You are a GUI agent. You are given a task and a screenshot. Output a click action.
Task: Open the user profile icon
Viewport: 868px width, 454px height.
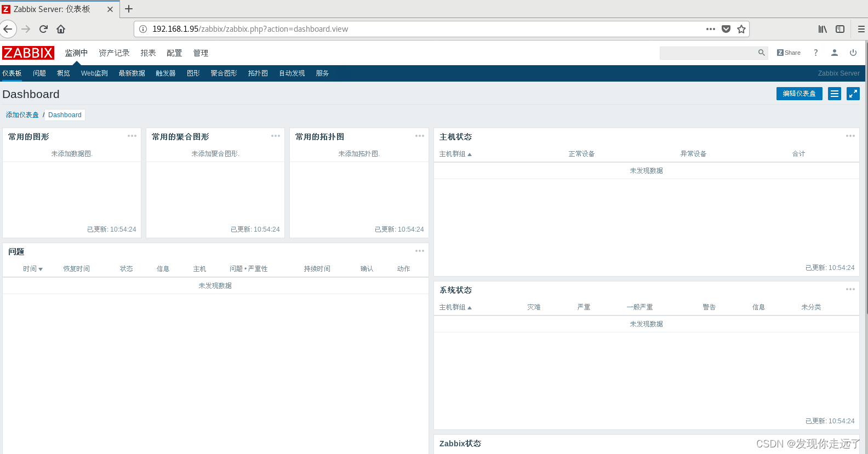pos(835,53)
